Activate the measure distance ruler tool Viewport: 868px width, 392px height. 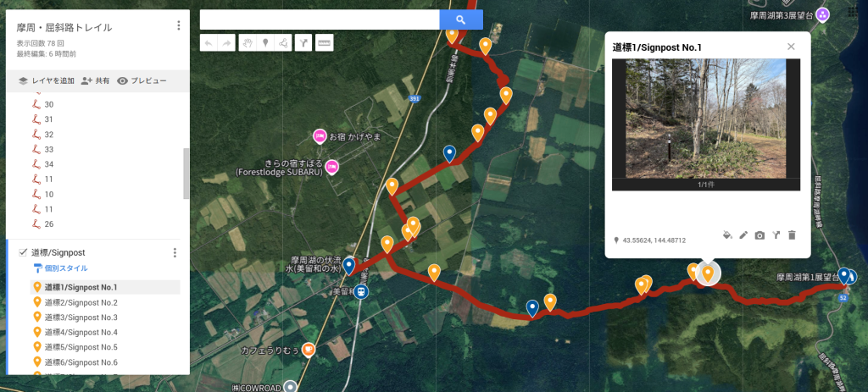325,42
